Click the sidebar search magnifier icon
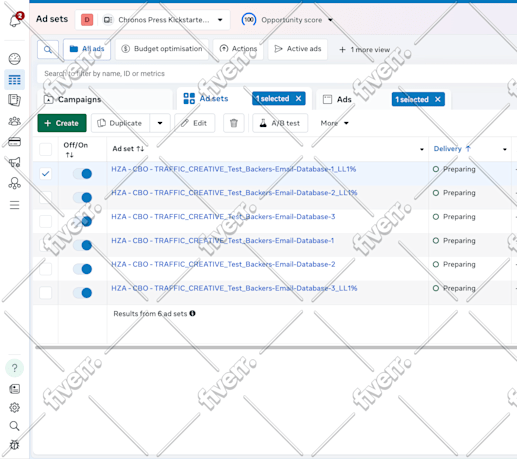The image size is (517, 459). point(14,426)
